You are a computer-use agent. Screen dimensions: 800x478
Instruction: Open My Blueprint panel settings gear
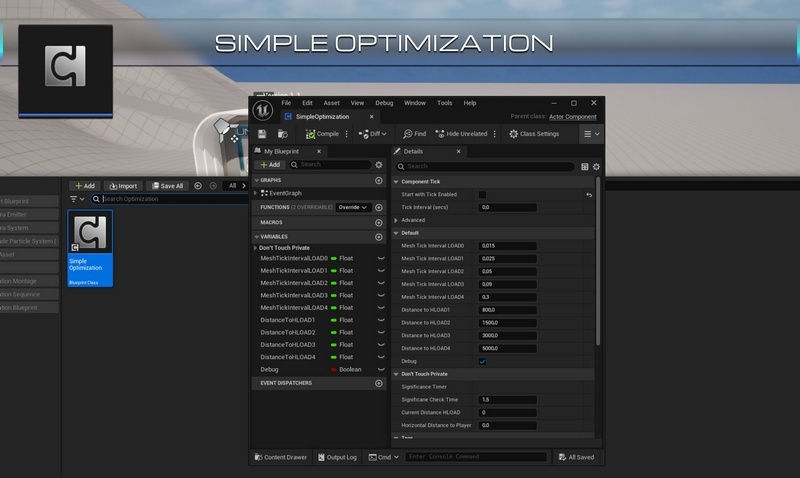(x=379, y=165)
